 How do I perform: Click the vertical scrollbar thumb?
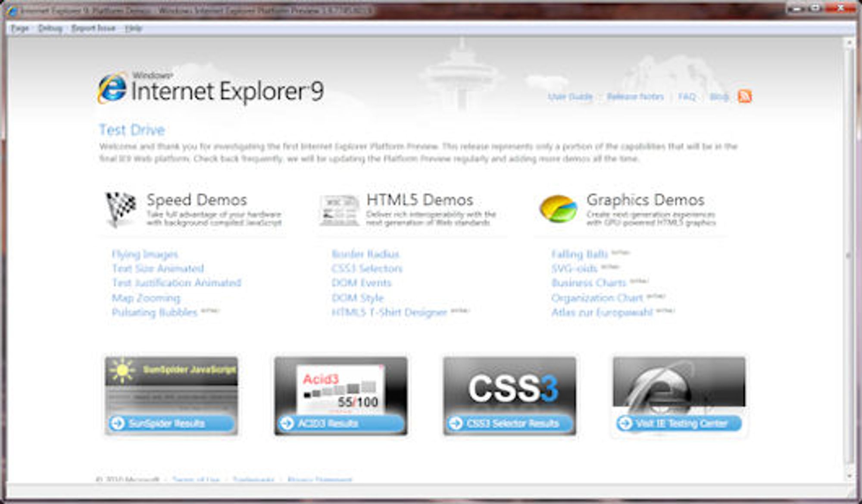(849, 256)
